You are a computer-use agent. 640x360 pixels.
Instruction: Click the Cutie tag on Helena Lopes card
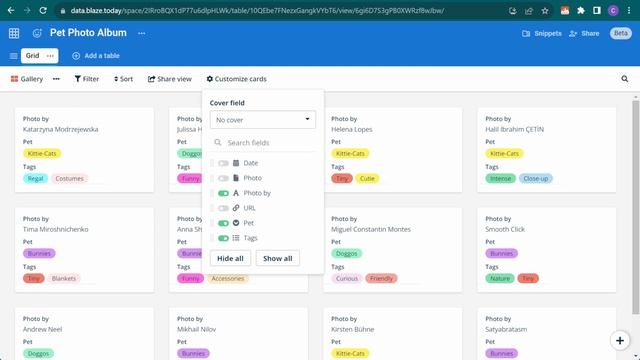pyautogui.click(x=367, y=178)
